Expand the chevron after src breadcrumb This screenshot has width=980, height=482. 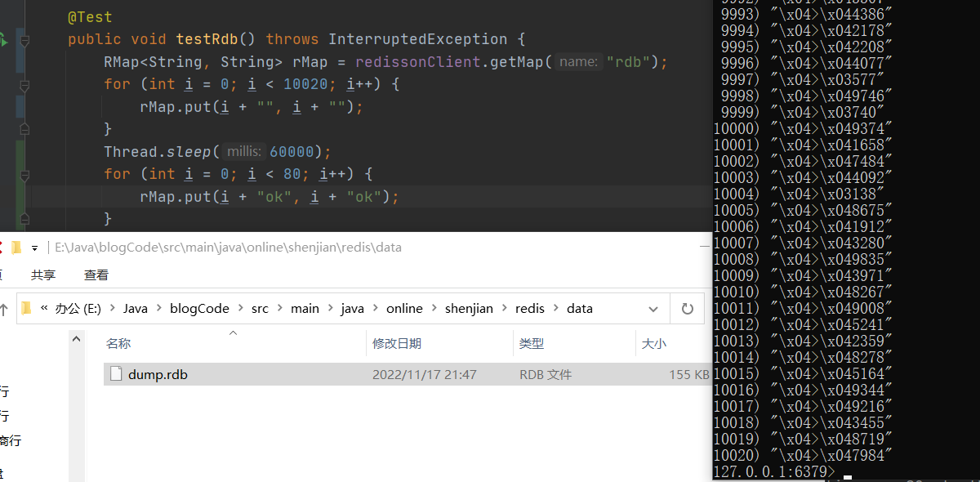(x=280, y=308)
